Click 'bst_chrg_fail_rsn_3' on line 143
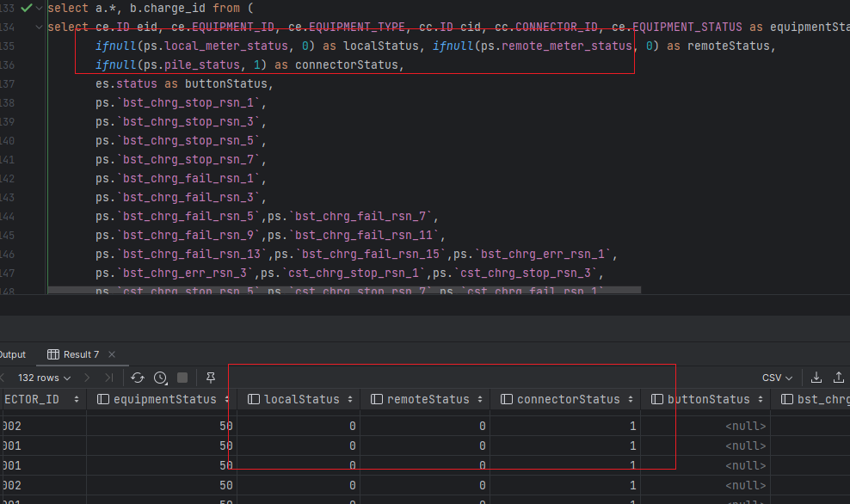Viewport: 850px width, 504px height. 188,198
